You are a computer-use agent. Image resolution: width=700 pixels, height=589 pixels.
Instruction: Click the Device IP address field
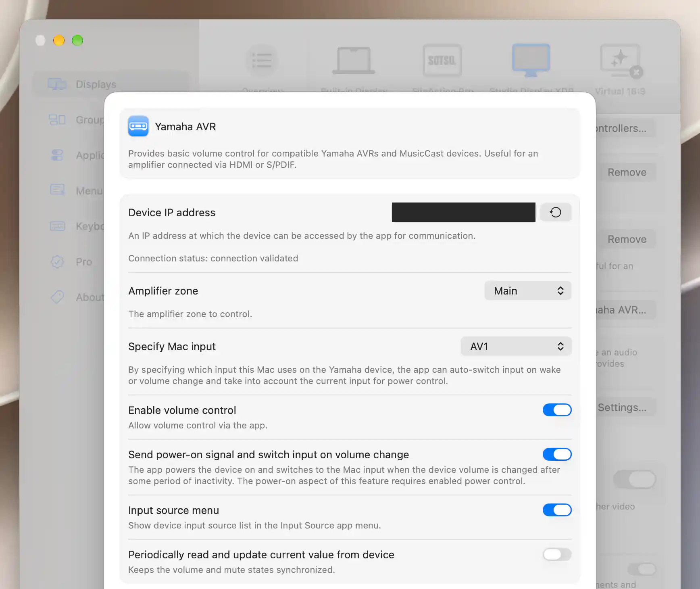tap(464, 212)
